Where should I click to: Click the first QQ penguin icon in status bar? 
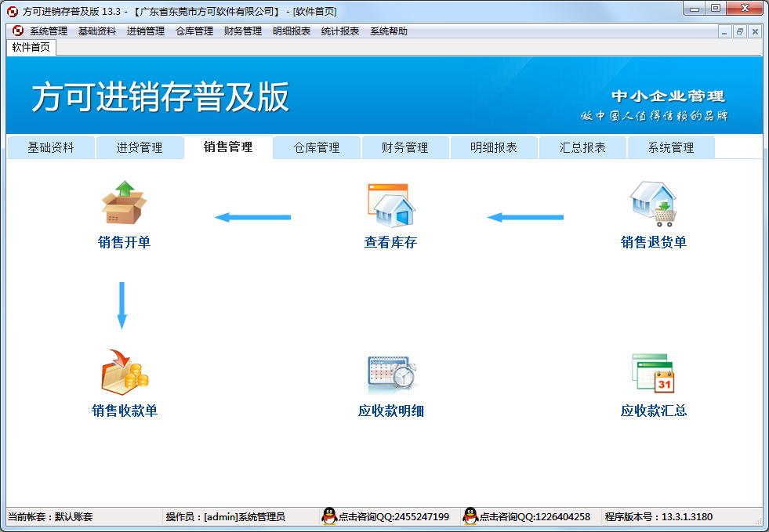329,516
